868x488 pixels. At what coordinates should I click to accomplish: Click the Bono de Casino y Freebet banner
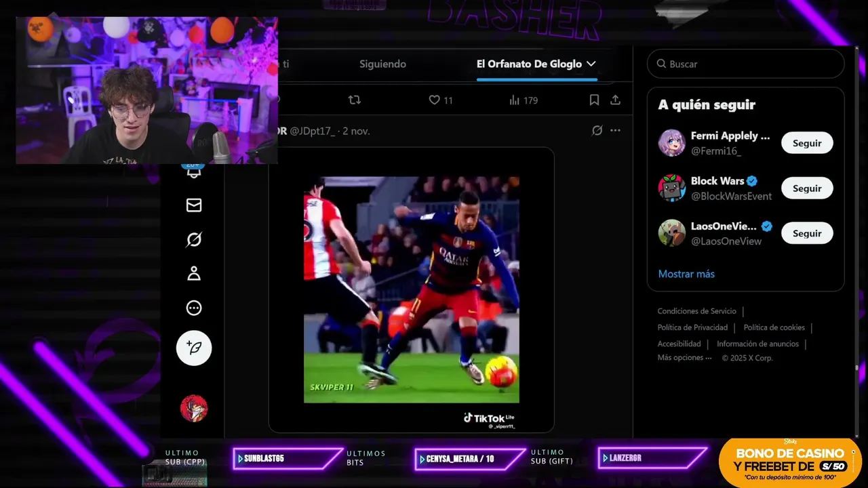790,462
